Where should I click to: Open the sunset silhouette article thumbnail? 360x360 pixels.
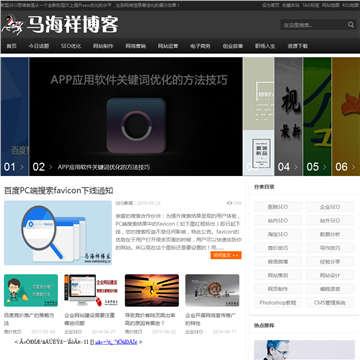(x=152, y=290)
